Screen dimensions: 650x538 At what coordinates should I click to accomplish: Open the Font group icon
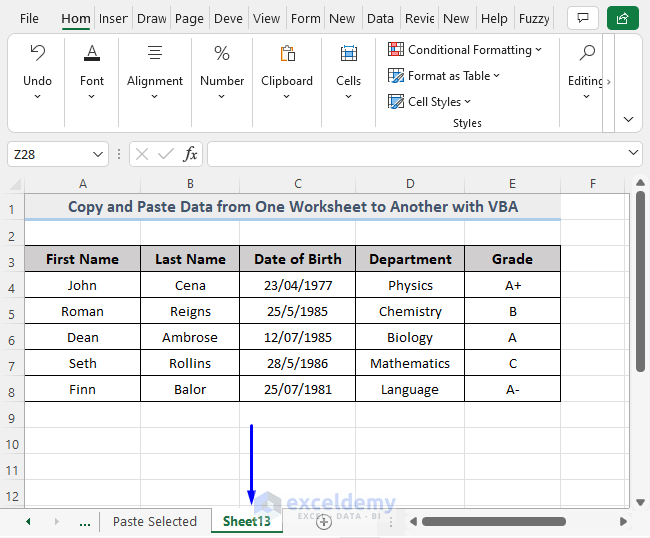point(92,53)
